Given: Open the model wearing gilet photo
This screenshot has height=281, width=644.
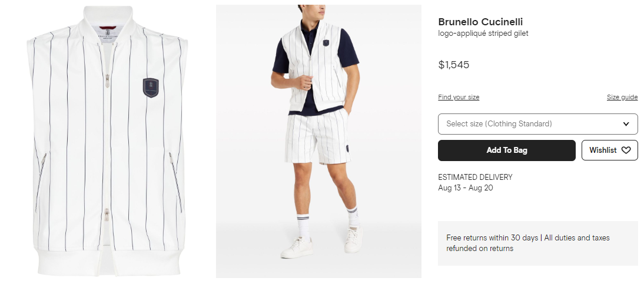Looking at the screenshot, I should point(318,141).
